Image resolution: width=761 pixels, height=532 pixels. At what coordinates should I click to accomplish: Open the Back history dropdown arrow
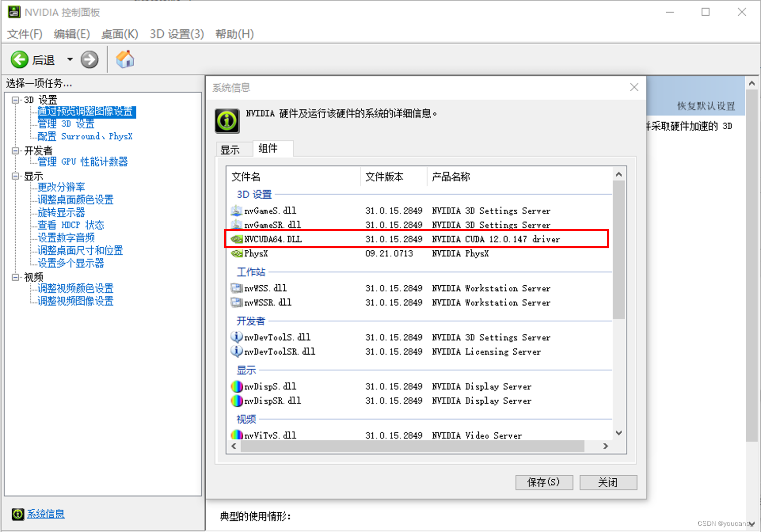[x=70, y=60]
